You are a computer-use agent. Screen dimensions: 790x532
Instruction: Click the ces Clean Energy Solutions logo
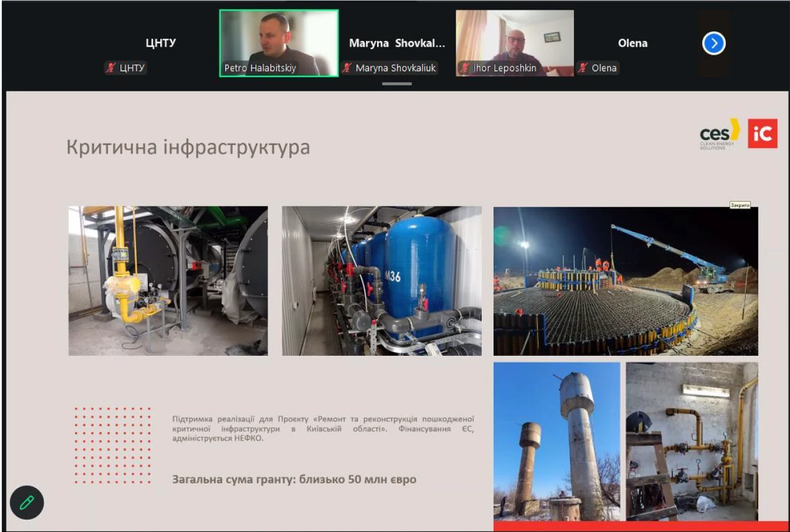[719, 135]
